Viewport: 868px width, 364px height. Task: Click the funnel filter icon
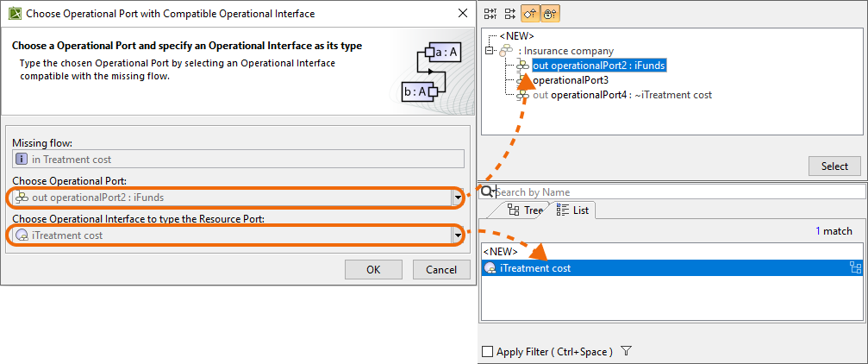626,351
